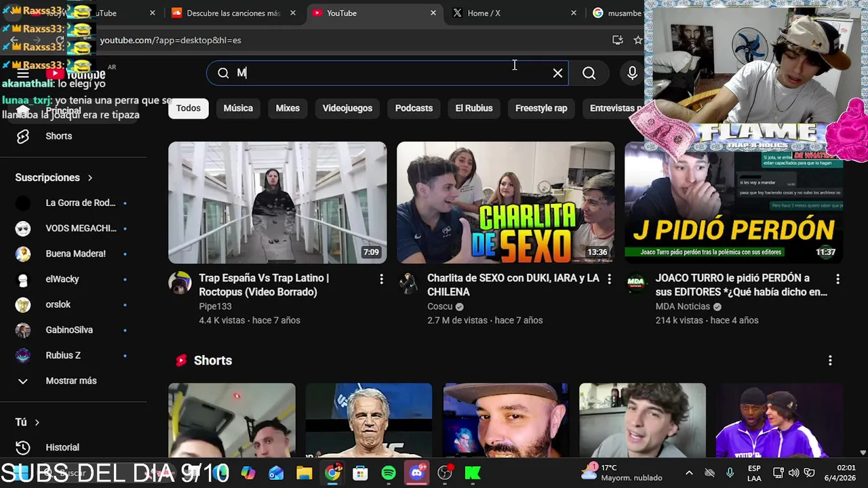
Task: Expand the Tú section arrow
Action: click(37, 422)
